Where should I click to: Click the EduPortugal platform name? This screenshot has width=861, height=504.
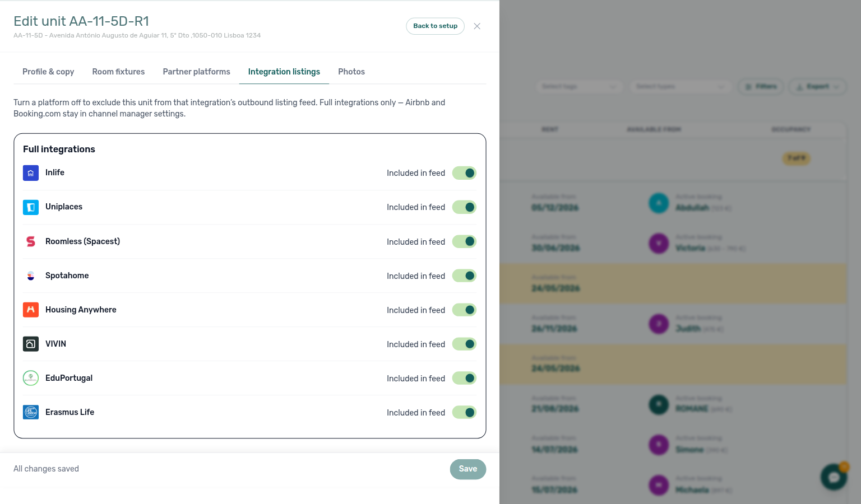[69, 378]
